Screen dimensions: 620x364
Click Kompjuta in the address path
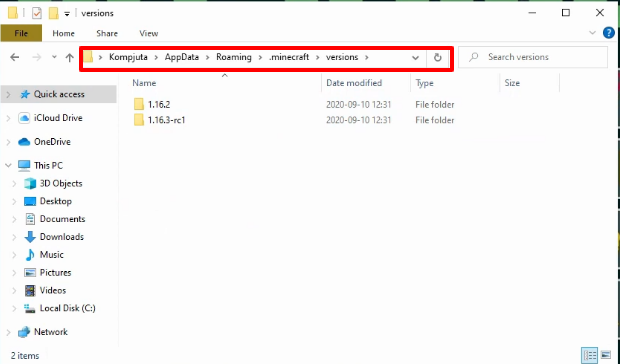[x=128, y=57]
